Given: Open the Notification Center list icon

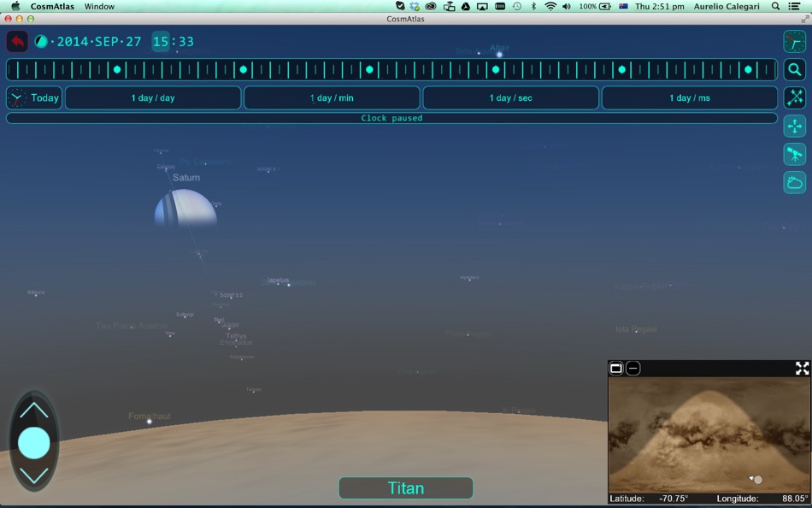Looking at the screenshot, I should (794, 6).
